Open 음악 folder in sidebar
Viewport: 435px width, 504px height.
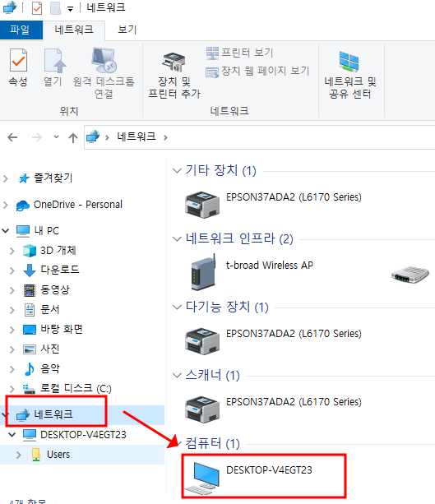tap(50, 368)
